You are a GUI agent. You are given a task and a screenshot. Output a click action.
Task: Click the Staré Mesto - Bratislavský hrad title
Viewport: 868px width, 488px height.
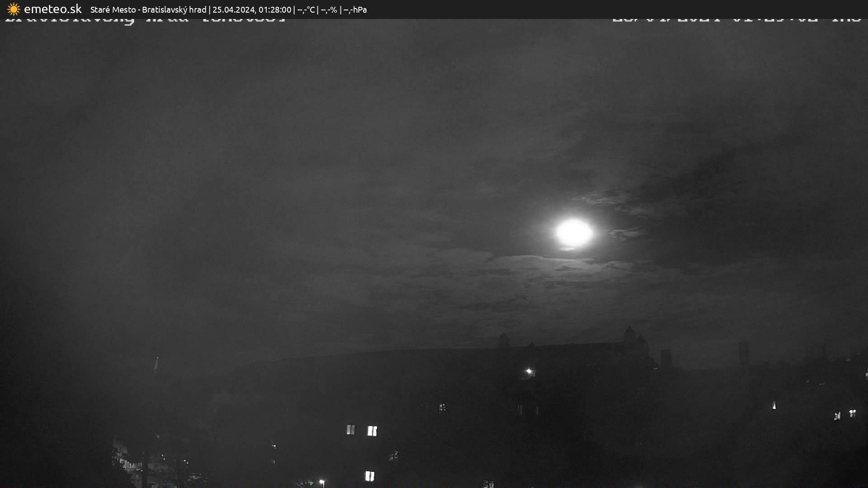[x=148, y=9]
